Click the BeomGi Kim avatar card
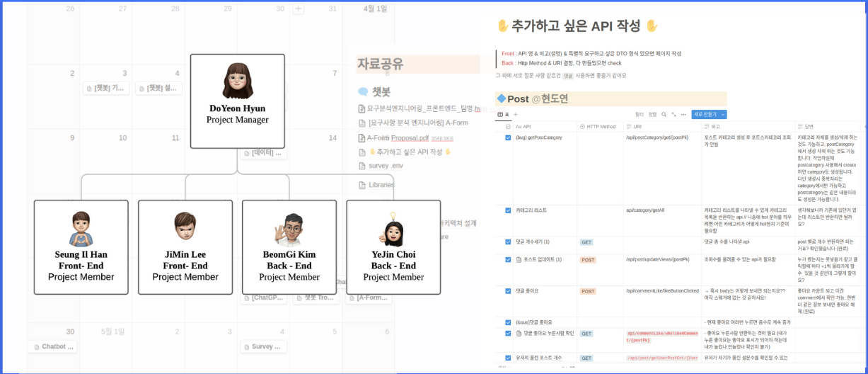The height and width of the screenshot is (374, 868). 289,246
